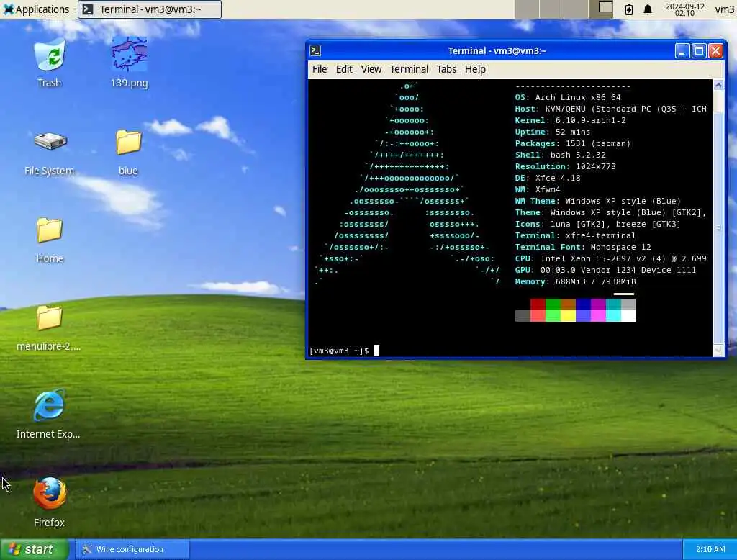The image size is (737, 560).
Task: Select the active workspace in switcher
Action: coord(601,9)
